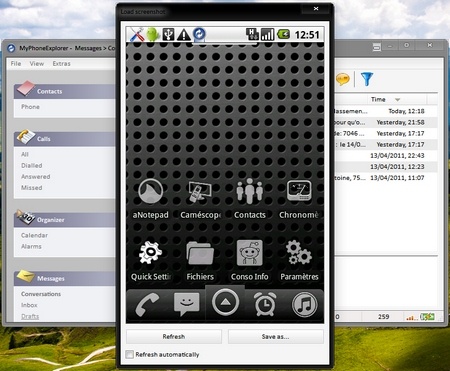Click the green connection status icon
Viewport: 450px width, 371px height.
coord(427,316)
